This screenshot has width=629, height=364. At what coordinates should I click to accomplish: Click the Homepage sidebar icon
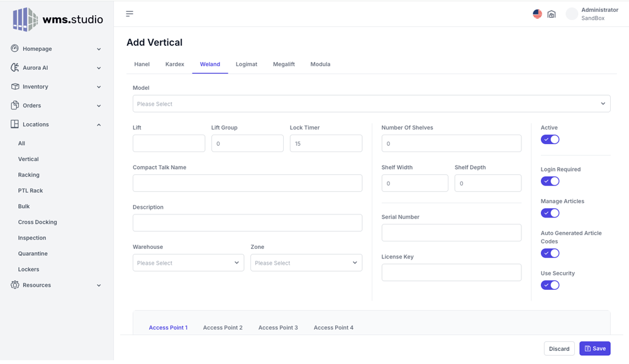(x=15, y=48)
